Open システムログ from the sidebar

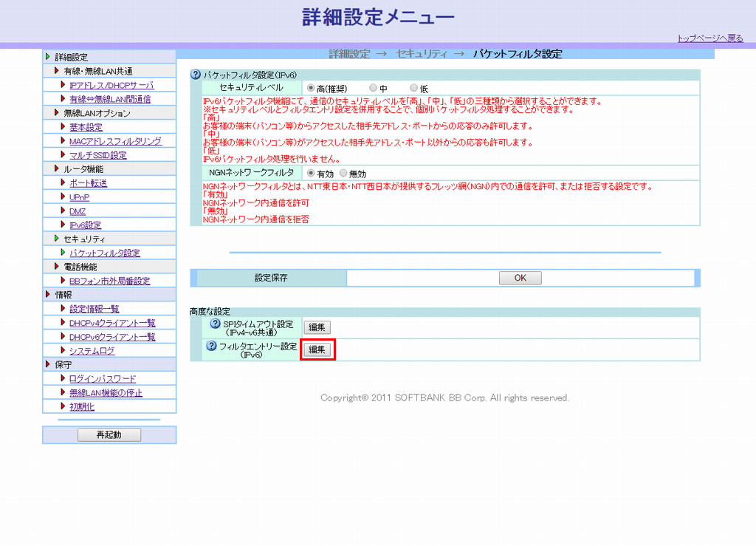(92, 351)
